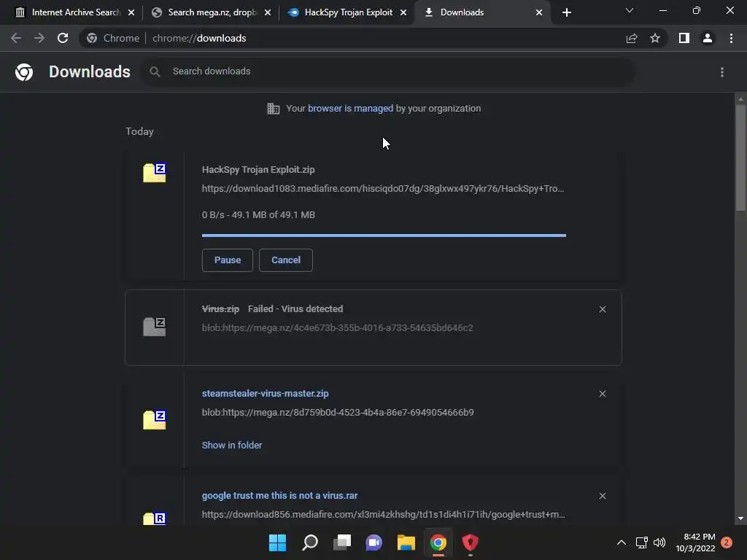Open a new tab with the plus button
This screenshot has height=560, width=747.
pos(566,12)
